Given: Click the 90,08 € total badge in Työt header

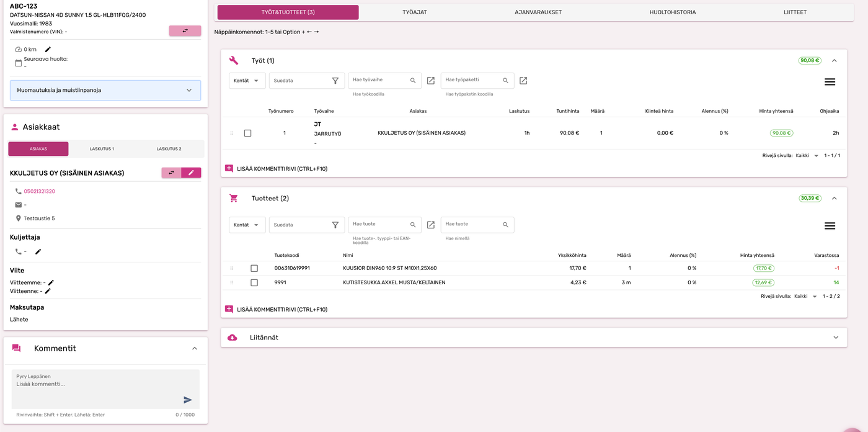Looking at the screenshot, I should click(x=810, y=61).
